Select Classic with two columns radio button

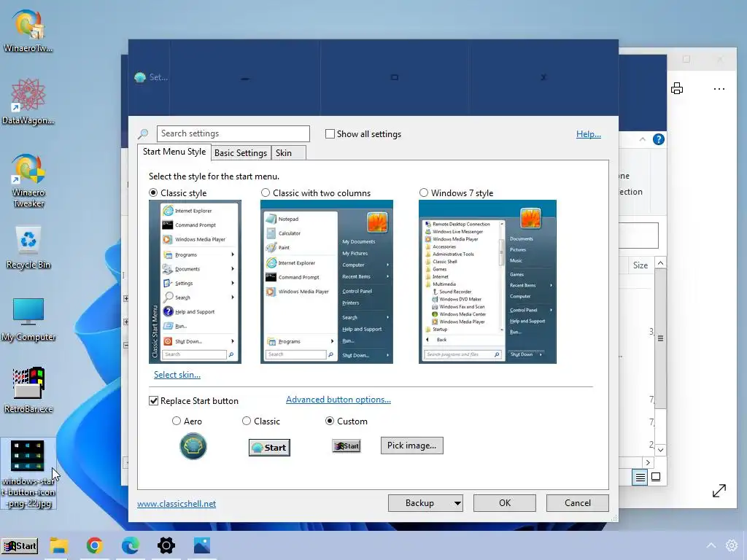coord(266,192)
